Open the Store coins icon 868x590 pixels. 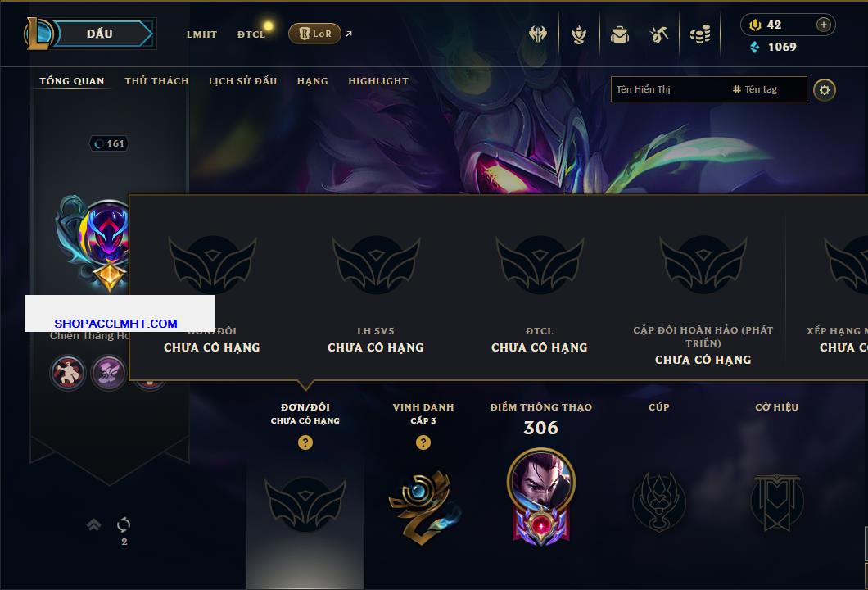pos(700,34)
